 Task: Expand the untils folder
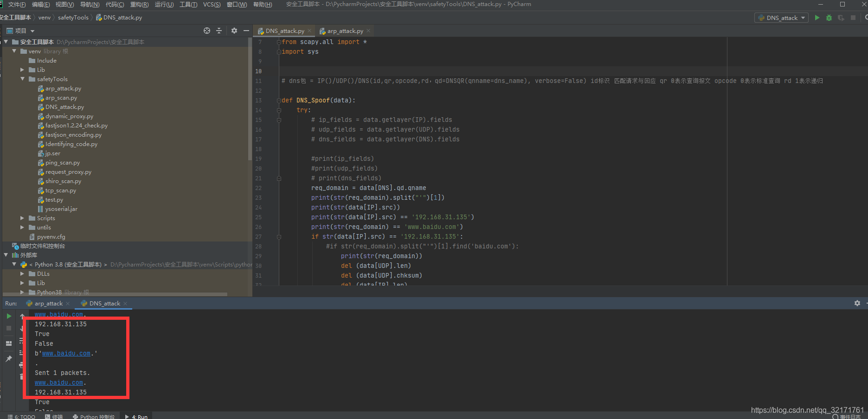pyautogui.click(x=22, y=227)
